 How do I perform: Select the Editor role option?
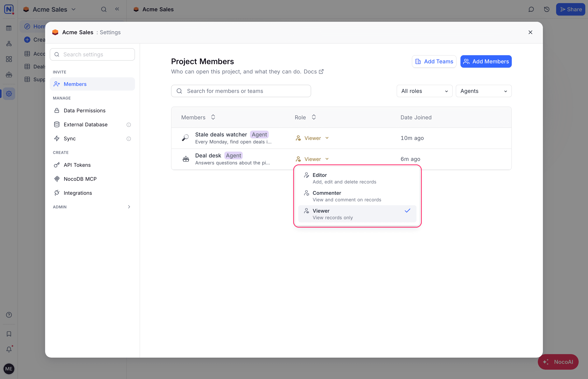pyautogui.click(x=357, y=178)
